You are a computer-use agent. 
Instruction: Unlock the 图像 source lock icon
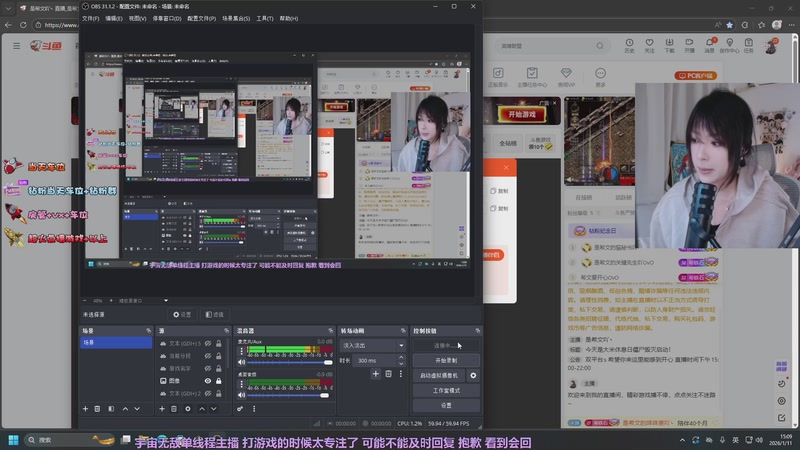tap(218, 381)
